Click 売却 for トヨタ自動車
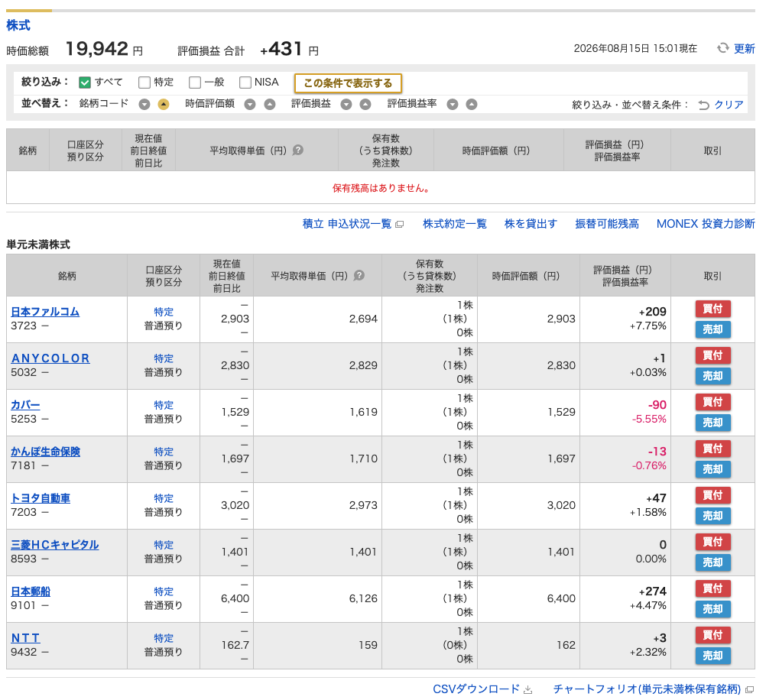This screenshot has height=700, width=766. (712, 516)
